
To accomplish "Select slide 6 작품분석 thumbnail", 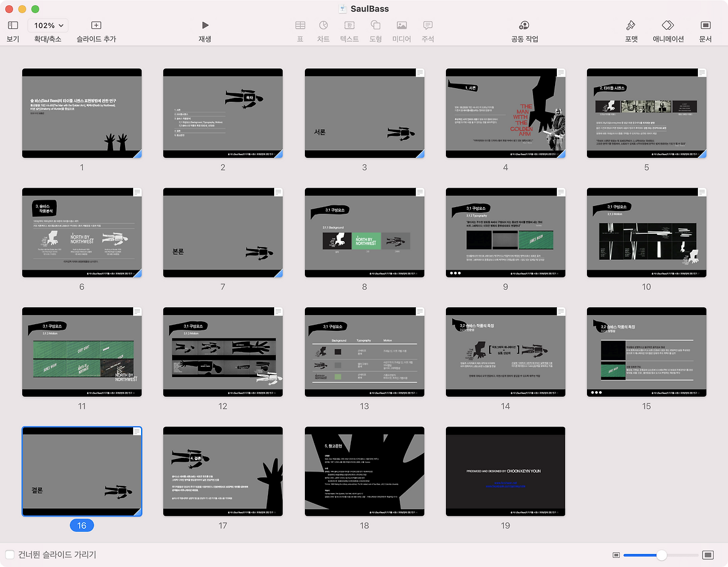I will [82, 233].
